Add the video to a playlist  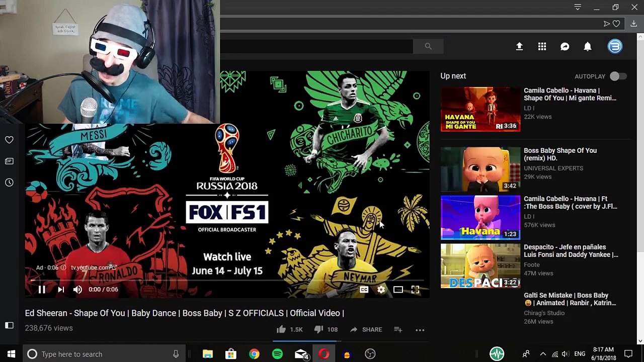(398, 329)
